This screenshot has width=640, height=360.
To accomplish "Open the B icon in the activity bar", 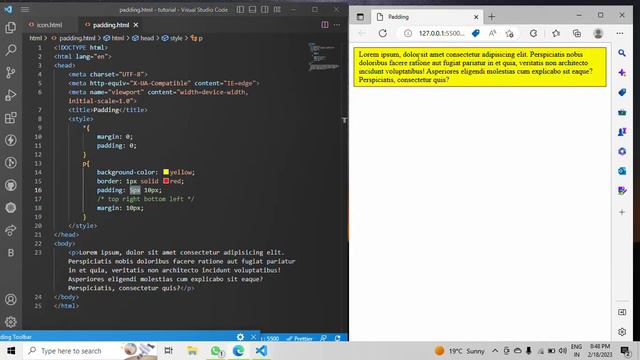I will point(11,253).
